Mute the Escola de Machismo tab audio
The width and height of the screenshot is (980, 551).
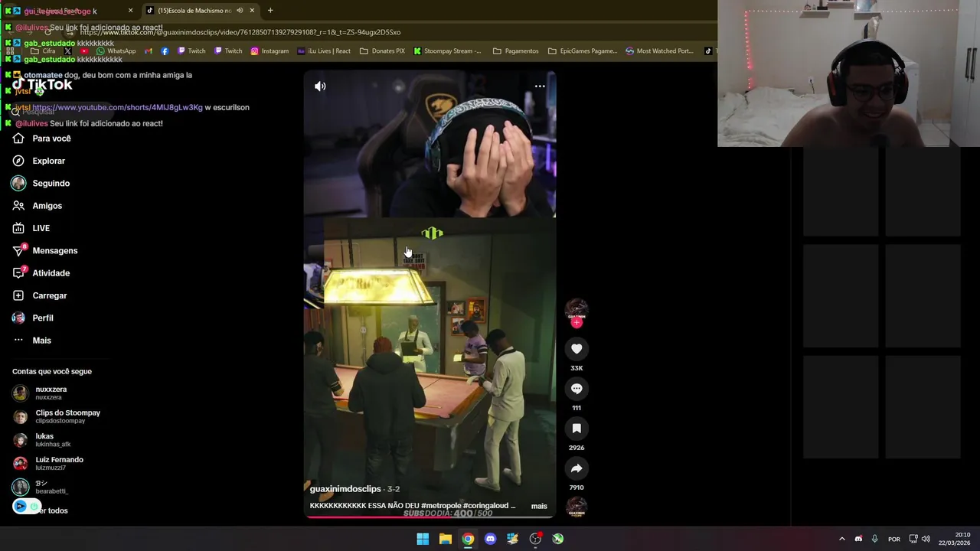240,11
